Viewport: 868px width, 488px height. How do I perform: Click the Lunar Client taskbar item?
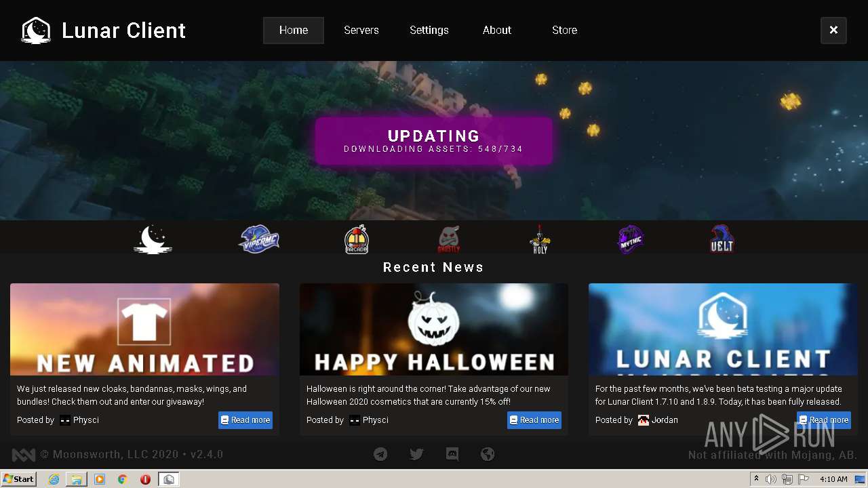(169, 479)
